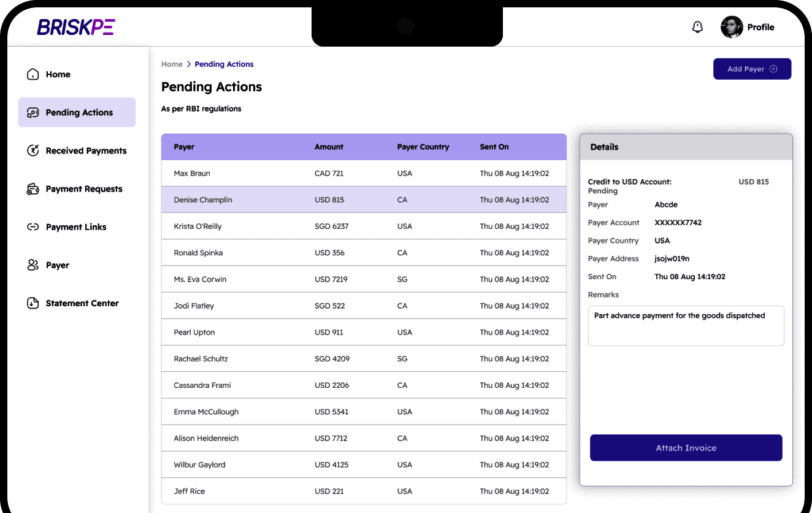Click the Add Payer button

[752, 69]
